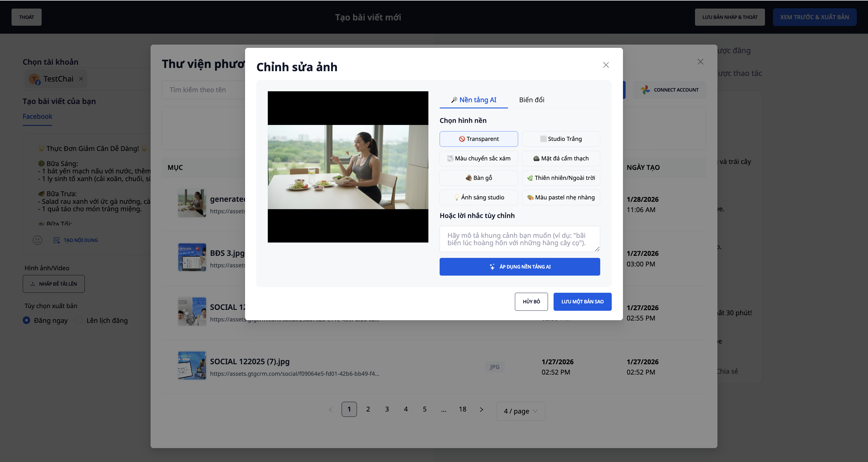Image resolution: width=868 pixels, height=462 pixels.
Task: Click the Google Photos connect icon
Action: click(x=645, y=90)
